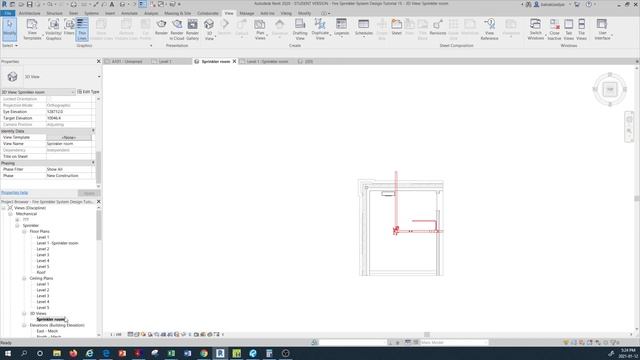Close the Project Browser panel
640x360 pixels.
point(98,202)
